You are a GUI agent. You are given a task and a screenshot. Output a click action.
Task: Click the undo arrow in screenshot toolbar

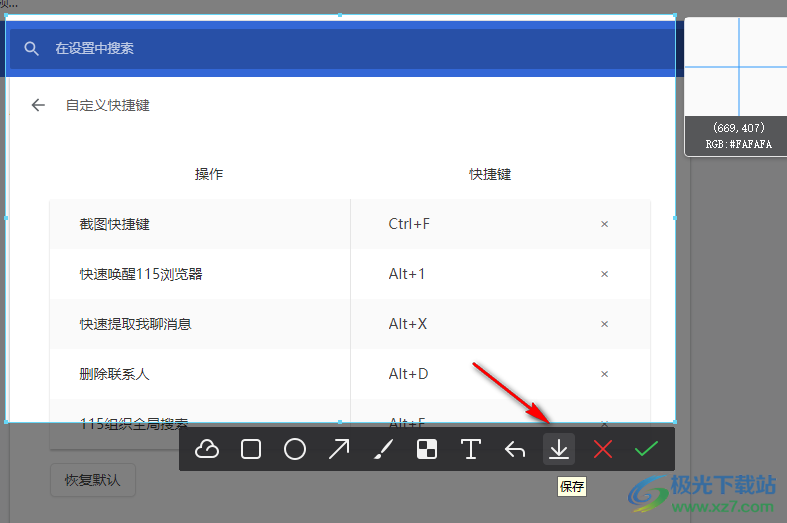514,449
